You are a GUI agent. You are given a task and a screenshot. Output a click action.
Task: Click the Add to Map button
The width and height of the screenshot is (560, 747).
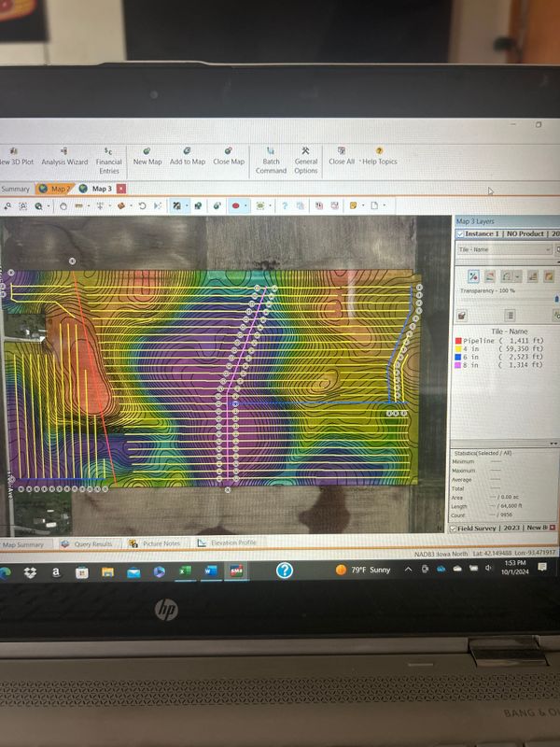click(x=188, y=157)
